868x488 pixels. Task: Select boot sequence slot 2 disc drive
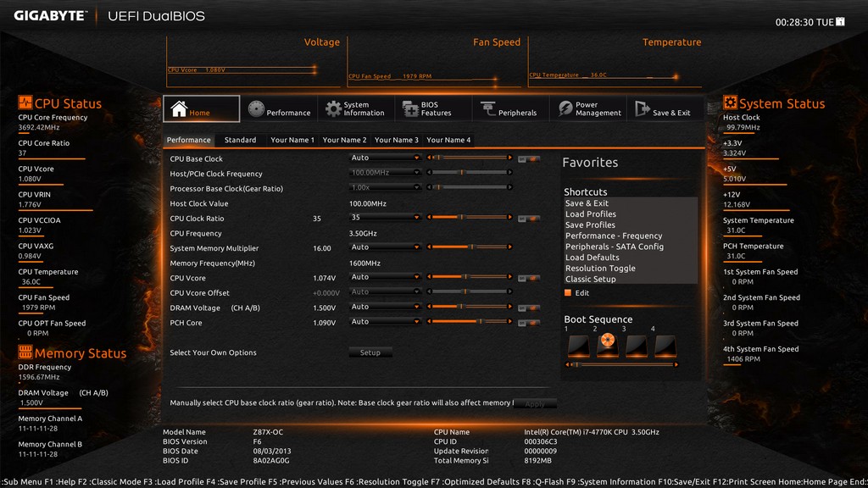click(607, 346)
